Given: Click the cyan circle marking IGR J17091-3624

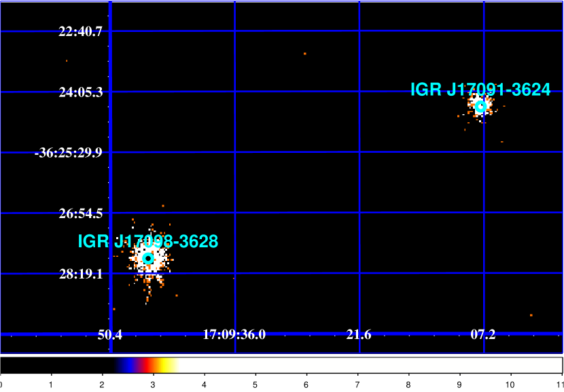Looking at the screenshot, I should point(480,107).
